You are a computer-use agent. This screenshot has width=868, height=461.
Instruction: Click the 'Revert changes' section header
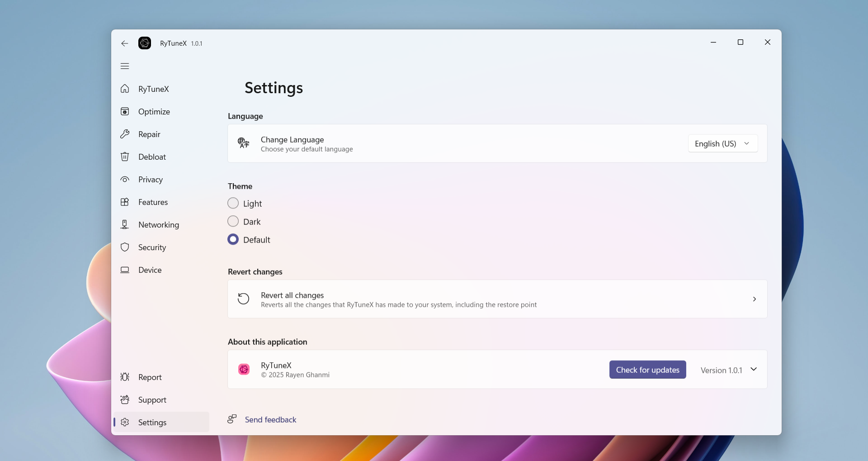[x=255, y=271]
